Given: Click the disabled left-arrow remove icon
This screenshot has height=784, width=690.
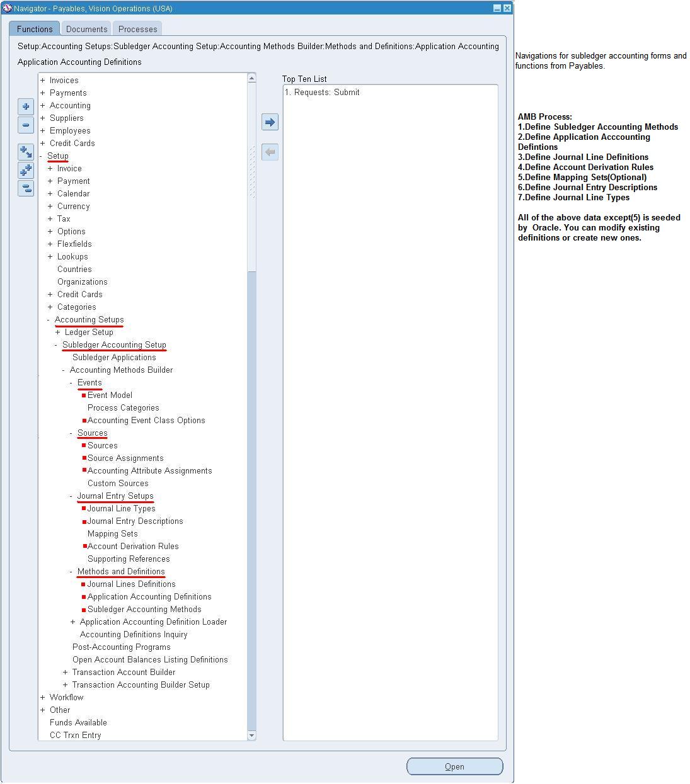Looking at the screenshot, I should tap(270, 152).
